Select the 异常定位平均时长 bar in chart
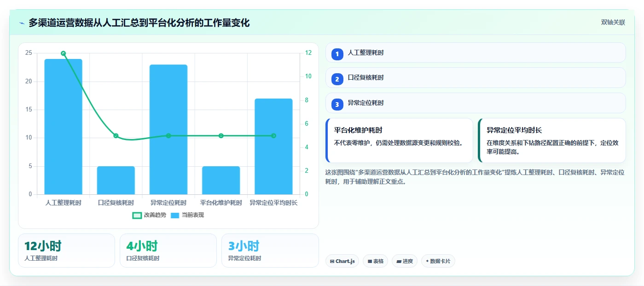This screenshot has height=286, width=644. [x=273, y=146]
